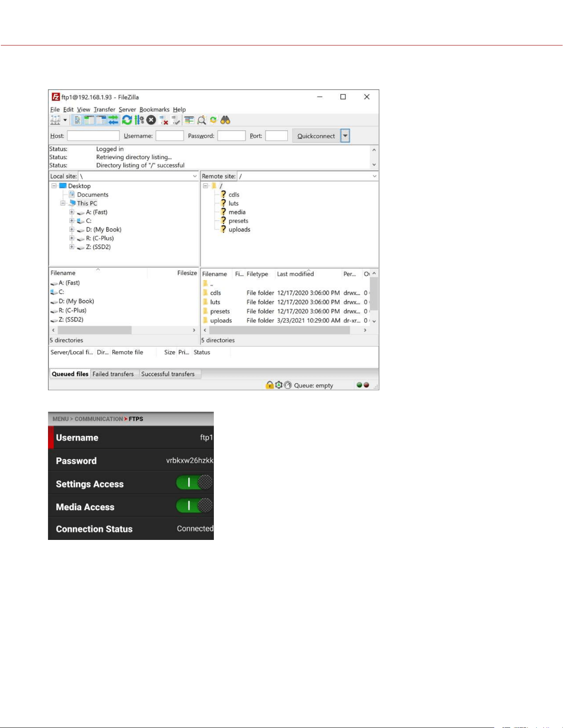
Task: Toggle remote directory tree display icon
Action: click(101, 120)
